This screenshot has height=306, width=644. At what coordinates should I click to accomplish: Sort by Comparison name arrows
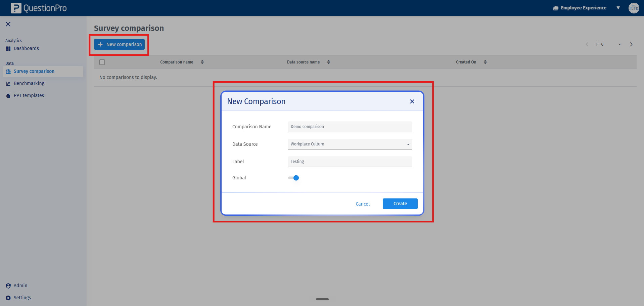point(202,62)
